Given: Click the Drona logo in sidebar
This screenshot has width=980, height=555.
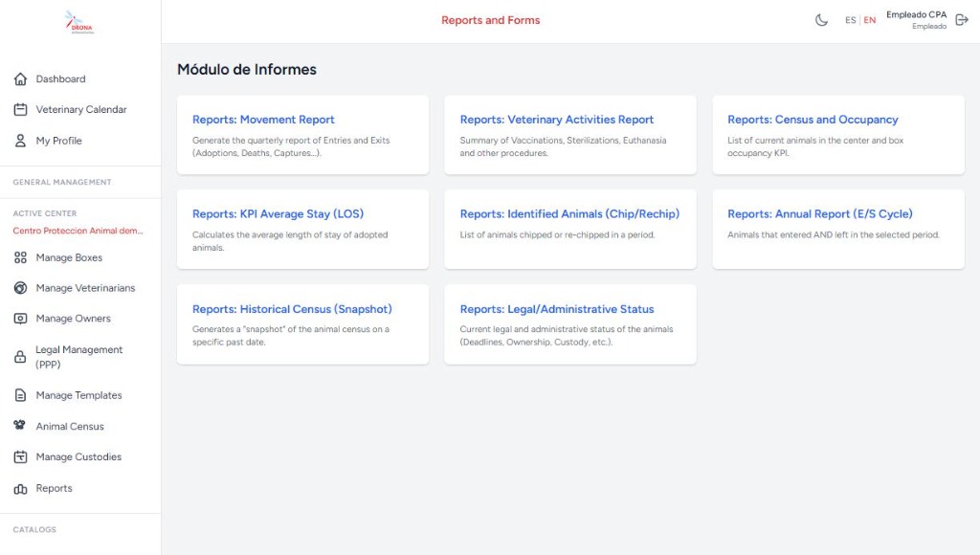Looking at the screenshot, I should tap(79, 23).
